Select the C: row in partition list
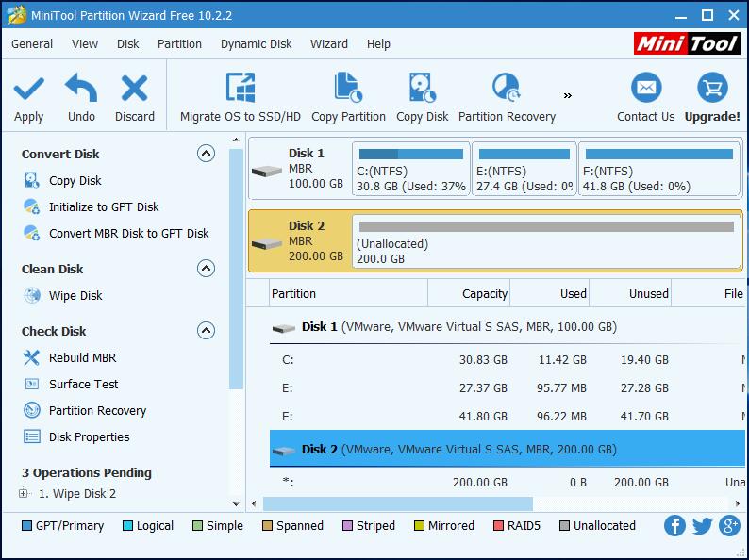 [x=508, y=360]
